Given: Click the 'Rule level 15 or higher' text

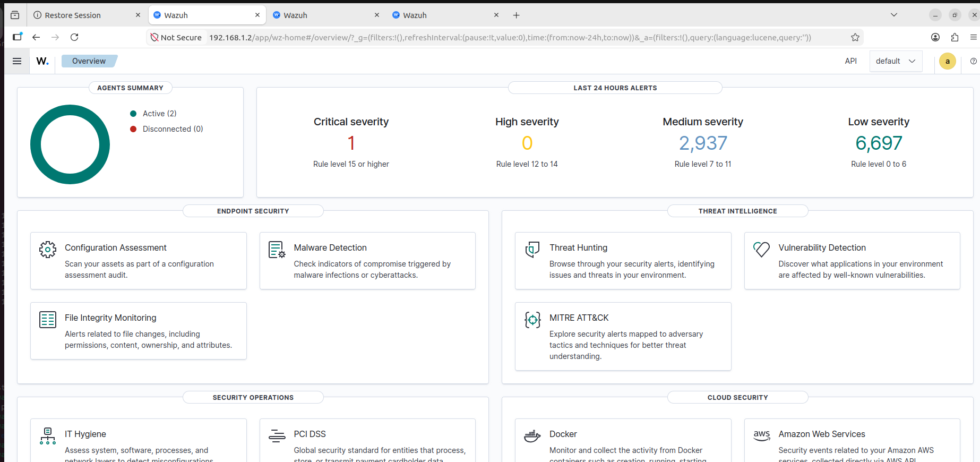Looking at the screenshot, I should click(351, 164).
